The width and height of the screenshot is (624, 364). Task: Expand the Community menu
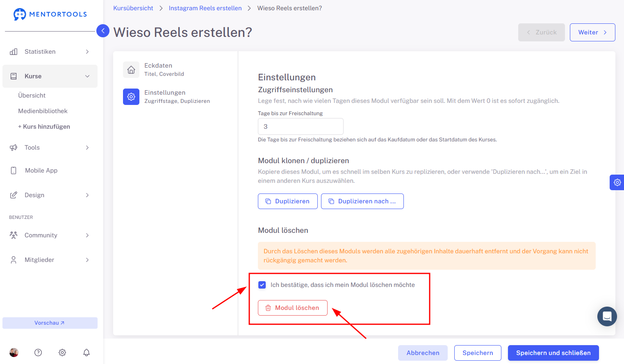(x=50, y=235)
